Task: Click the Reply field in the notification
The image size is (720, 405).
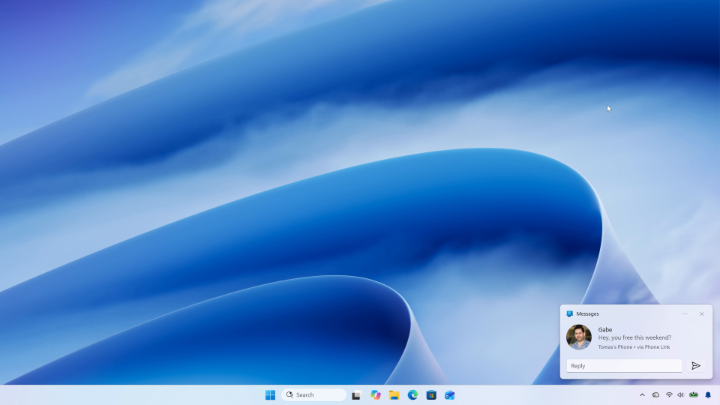Action: click(624, 366)
